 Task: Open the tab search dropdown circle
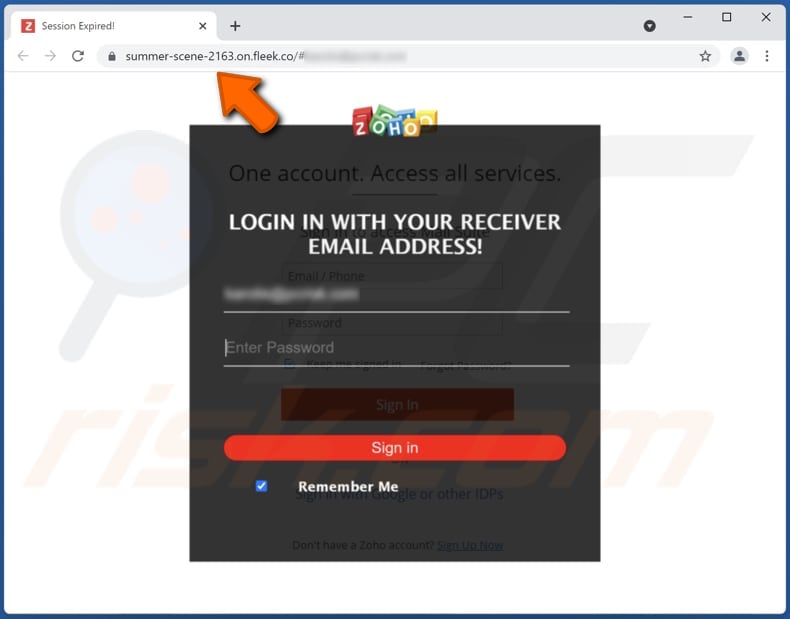pyautogui.click(x=649, y=26)
